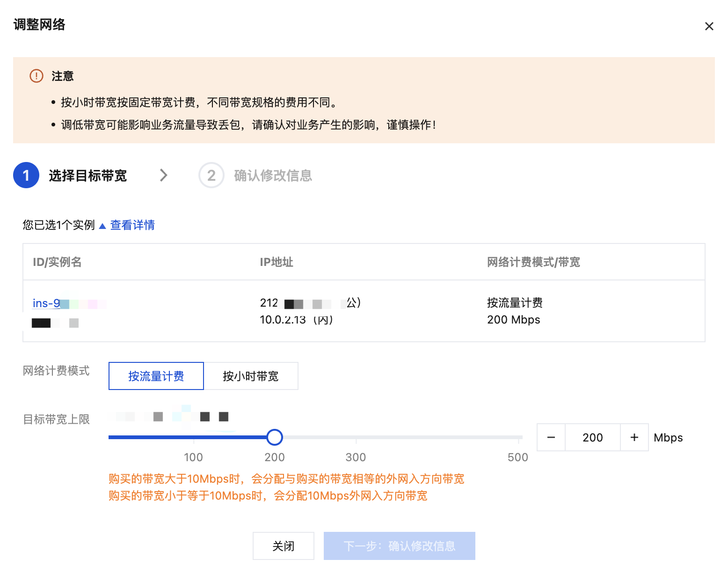Screen dimensions: 728x574
Task: Click step 2 circle 确认修改信息
Action: [x=211, y=175]
